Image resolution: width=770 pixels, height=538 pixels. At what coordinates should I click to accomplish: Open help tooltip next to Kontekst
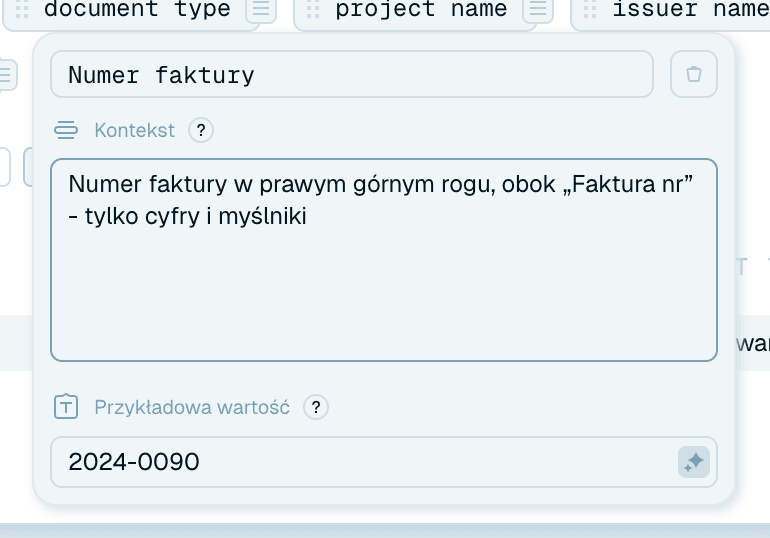coord(201,131)
